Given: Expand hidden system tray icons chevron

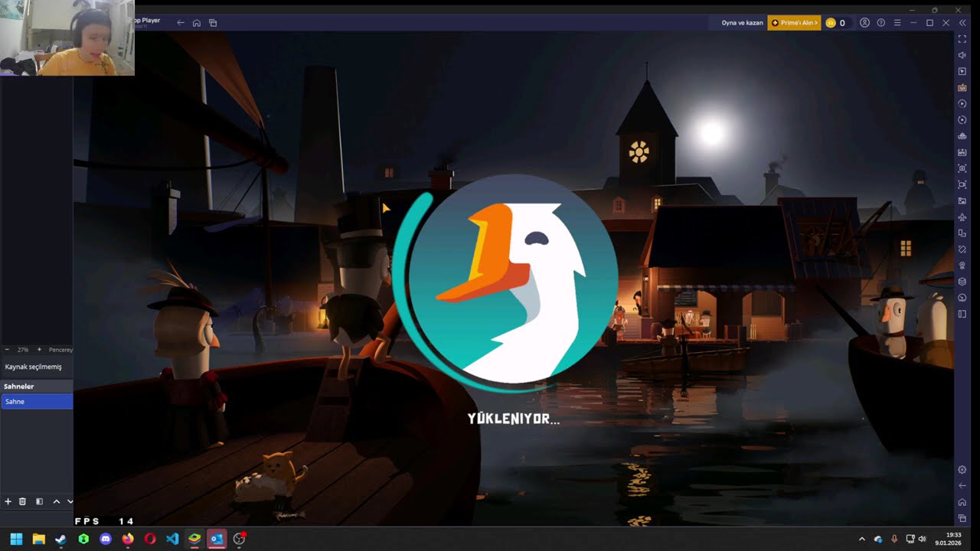Looking at the screenshot, I should click(x=862, y=539).
